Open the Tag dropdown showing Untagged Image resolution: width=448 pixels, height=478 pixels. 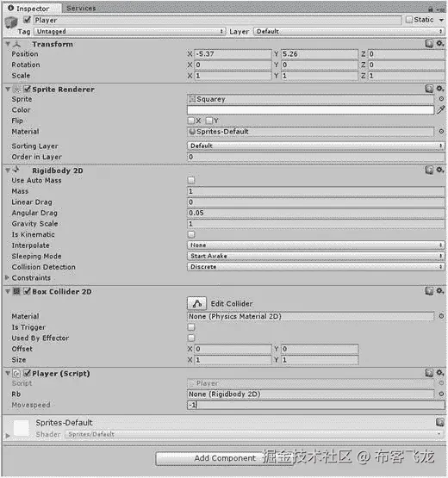pos(129,31)
